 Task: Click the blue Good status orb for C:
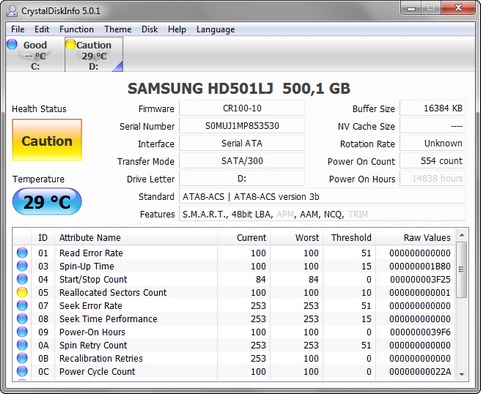pyautogui.click(x=12, y=44)
